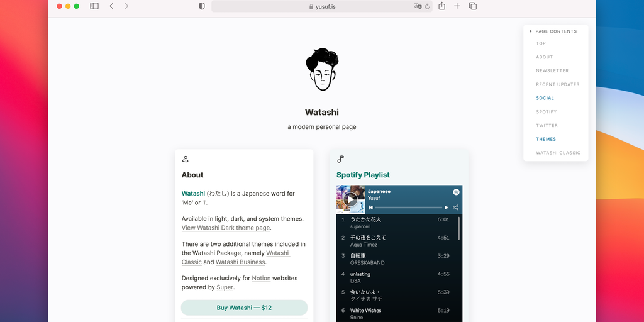Screen dimensions: 644x322
Task: Go to previous track in player
Action: pyautogui.click(x=371, y=208)
